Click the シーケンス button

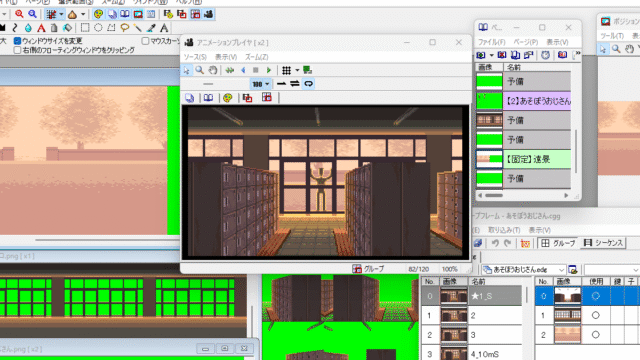[x=604, y=243]
